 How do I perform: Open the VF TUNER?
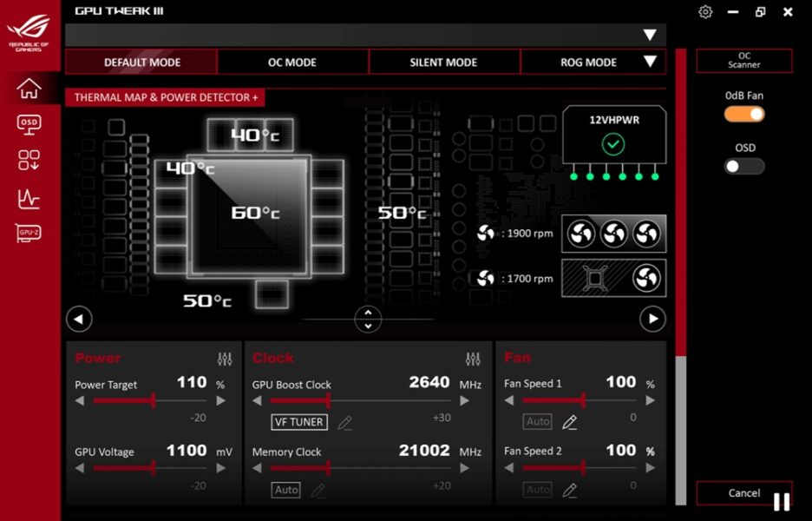pyautogui.click(x=299, y=422)
